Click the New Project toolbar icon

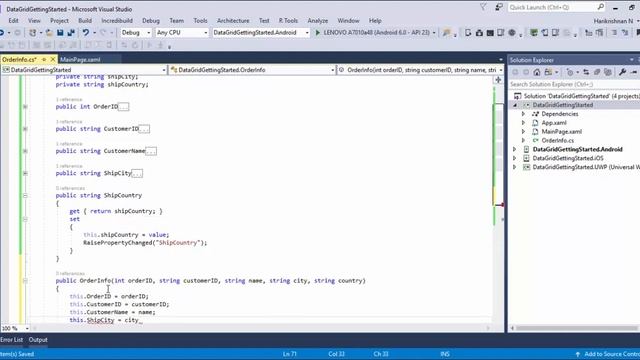click(32, 32)
